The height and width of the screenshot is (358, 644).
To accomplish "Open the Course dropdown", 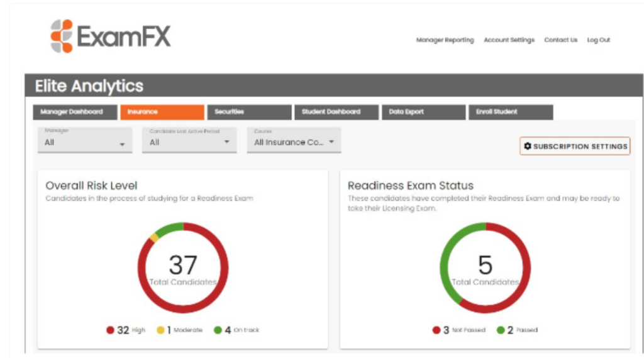I will tap(294, 140).
